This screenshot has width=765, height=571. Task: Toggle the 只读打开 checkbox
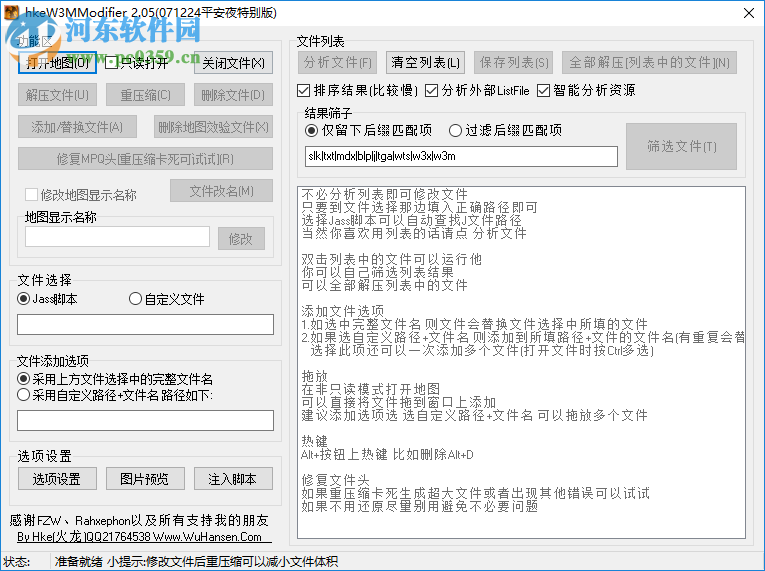pyautogui.click(x=137, y=63)
